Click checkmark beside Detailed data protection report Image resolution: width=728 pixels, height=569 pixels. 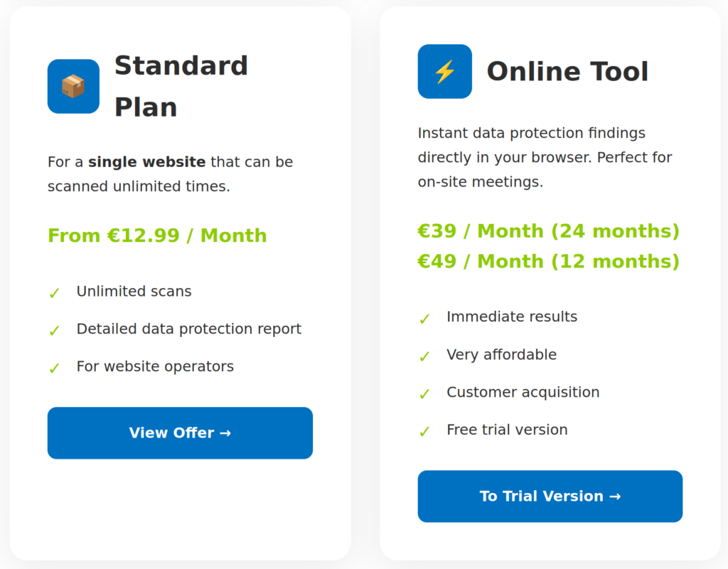(x=54, y=331)
